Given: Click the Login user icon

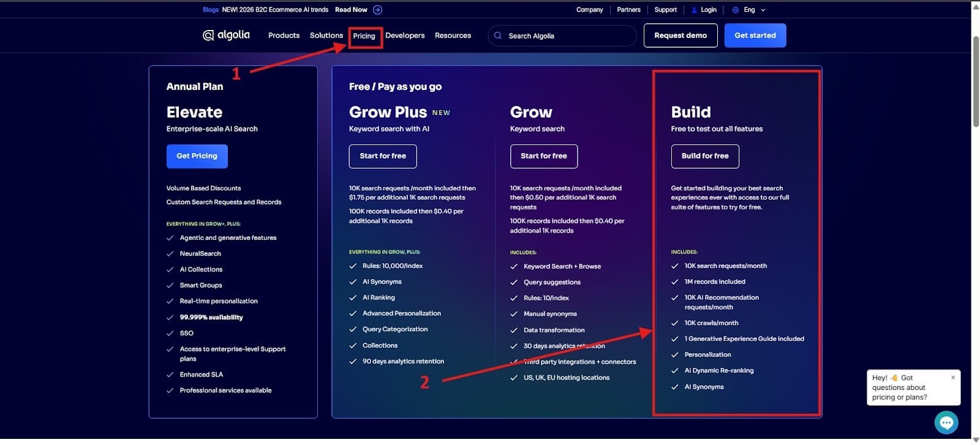Looking at the screenshot, I should pos(695,10).
